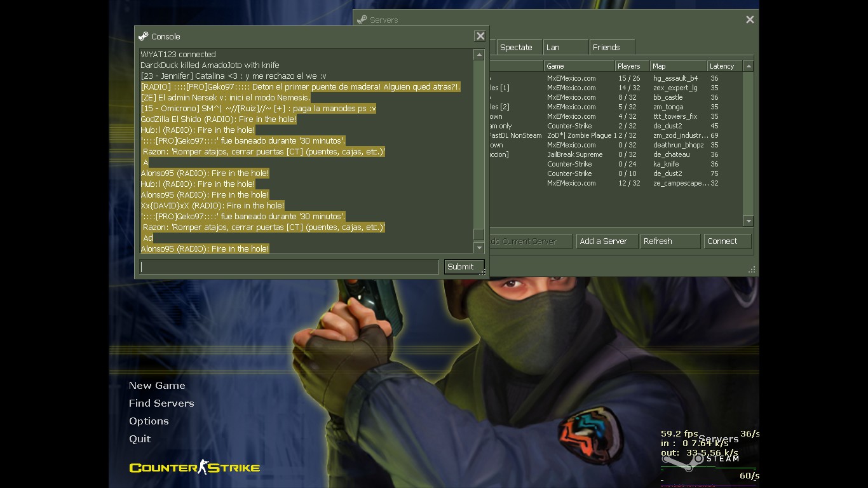Click console line starting '[15 - Omicrono] SM^|'

click(x=258, y=109)
